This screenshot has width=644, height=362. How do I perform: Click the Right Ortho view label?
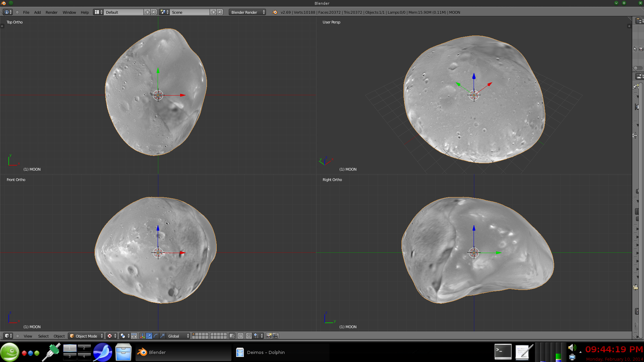click(x=332, y=180)
